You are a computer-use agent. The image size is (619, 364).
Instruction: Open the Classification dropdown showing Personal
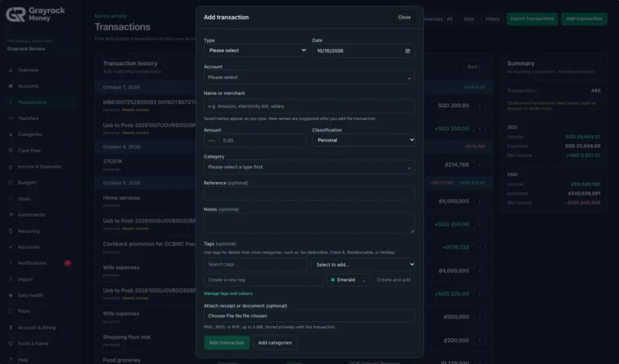(x=364, y=140)
